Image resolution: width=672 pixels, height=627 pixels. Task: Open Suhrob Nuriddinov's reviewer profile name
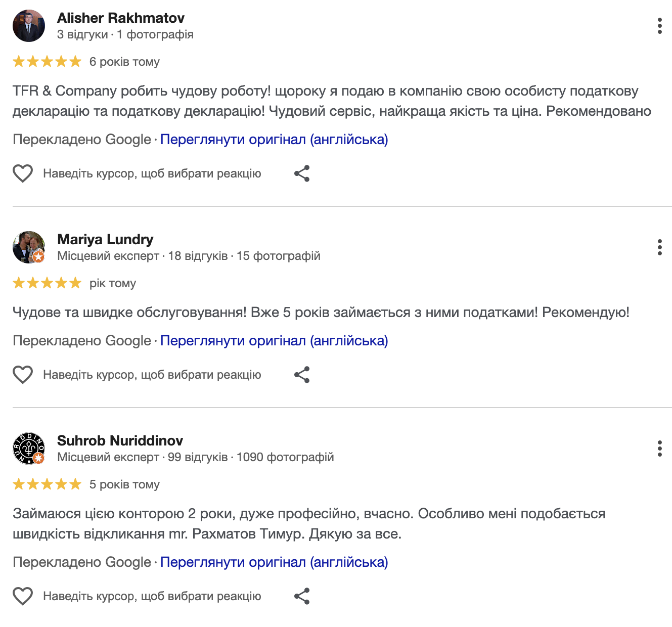tap(120, 441)
